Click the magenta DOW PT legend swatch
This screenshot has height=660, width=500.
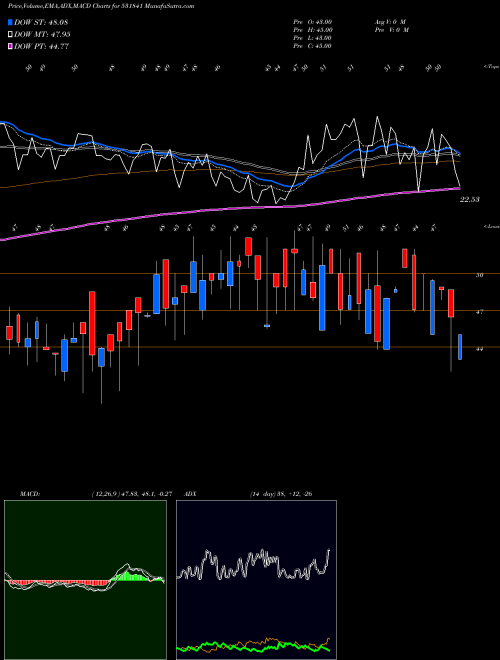[10, 46]
